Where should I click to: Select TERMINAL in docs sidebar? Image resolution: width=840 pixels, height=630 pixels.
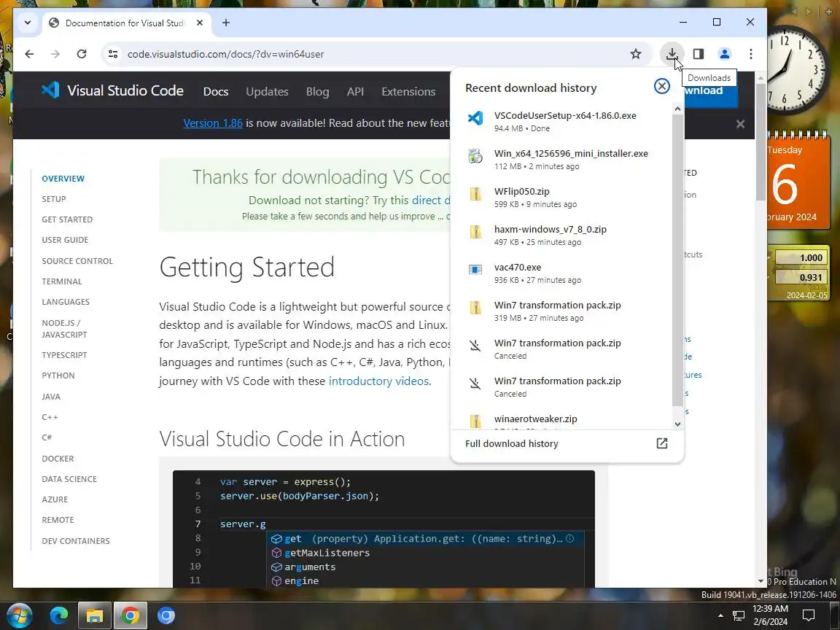point(61,281)
